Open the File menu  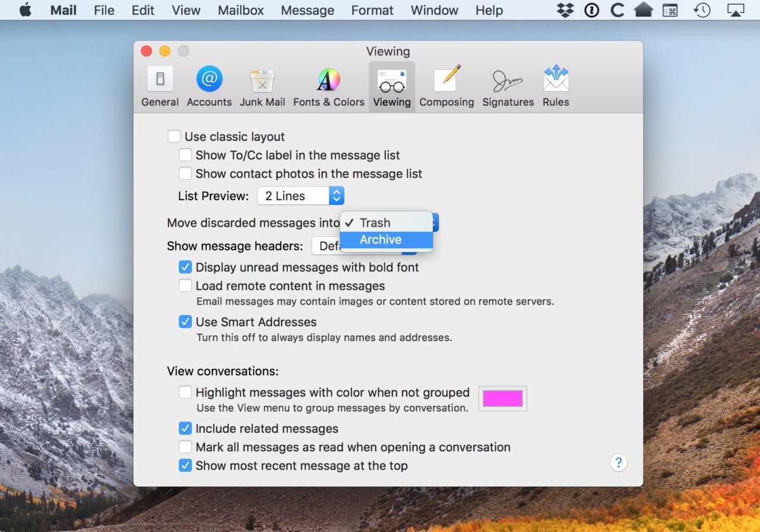104,10
